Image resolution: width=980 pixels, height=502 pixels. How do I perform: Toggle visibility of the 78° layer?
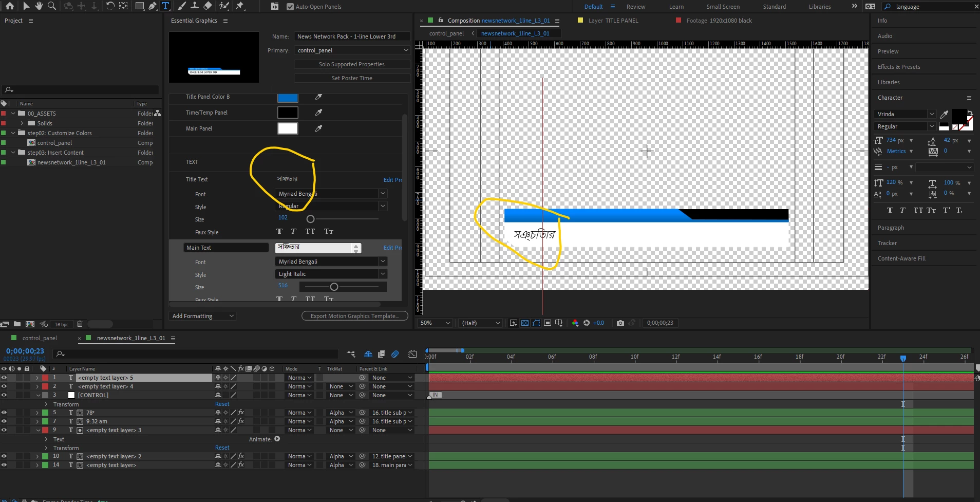tap(4, 413)
